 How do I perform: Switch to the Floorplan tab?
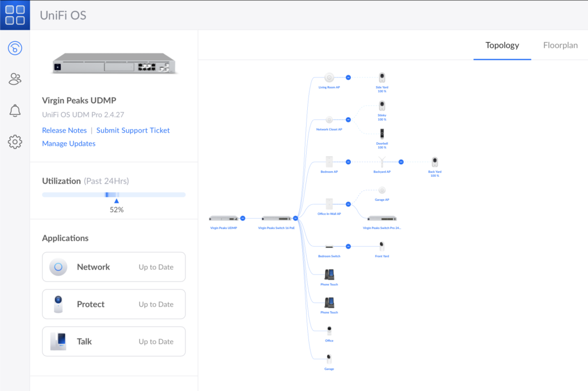click(x=560, y=45)
